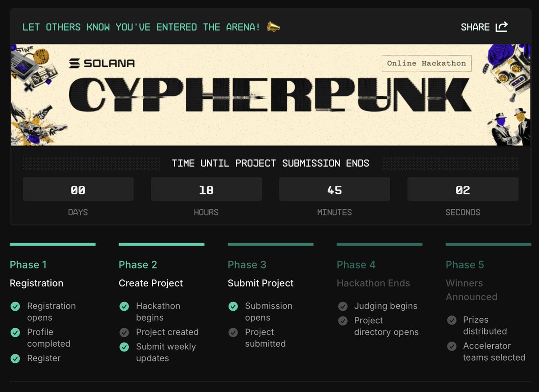Click the Winners Announced title
Viewport: 539px width, 392px height.
[472, 290]
